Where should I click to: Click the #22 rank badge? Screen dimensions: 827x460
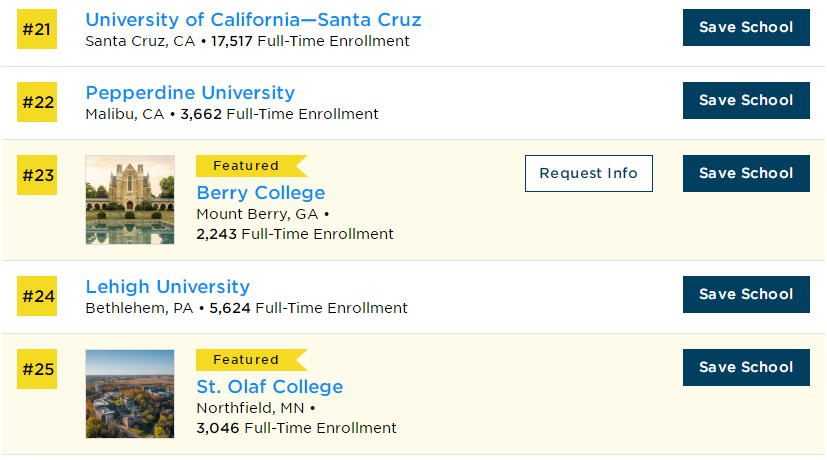[37, 102]
